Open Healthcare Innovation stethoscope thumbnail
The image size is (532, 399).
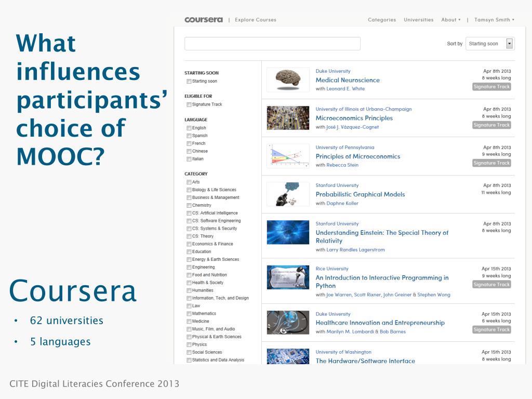(288, 322)
